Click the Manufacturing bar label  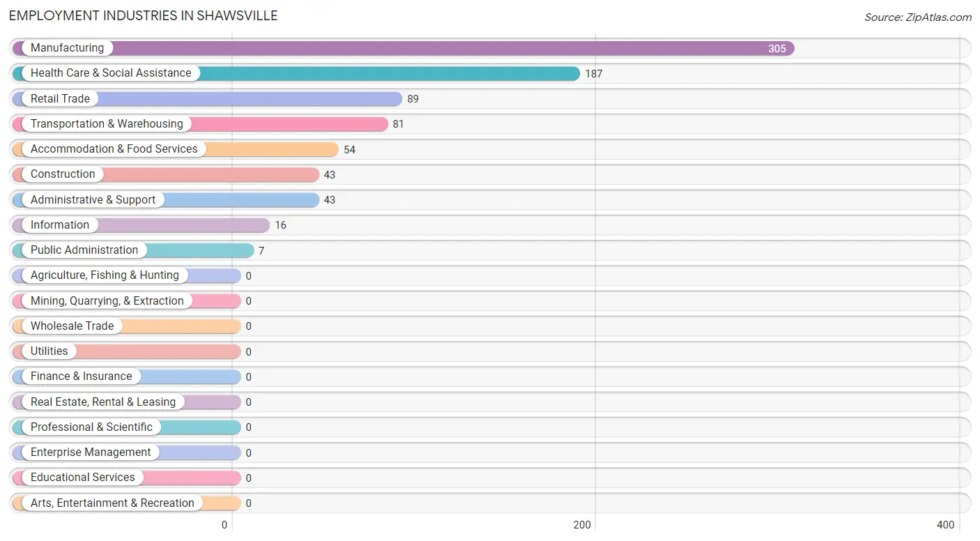click(67, 48)
